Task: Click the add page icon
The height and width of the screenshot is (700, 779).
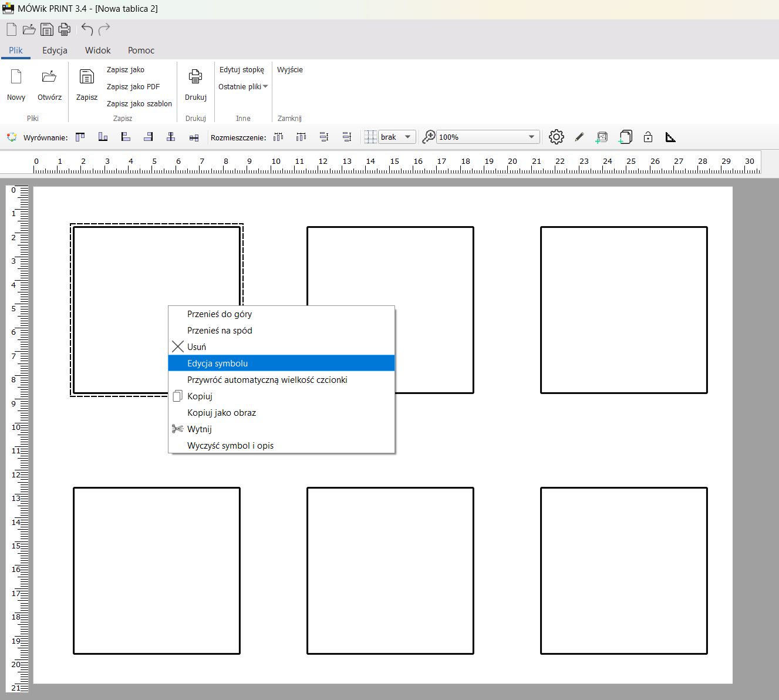Action: click(625, 137)
